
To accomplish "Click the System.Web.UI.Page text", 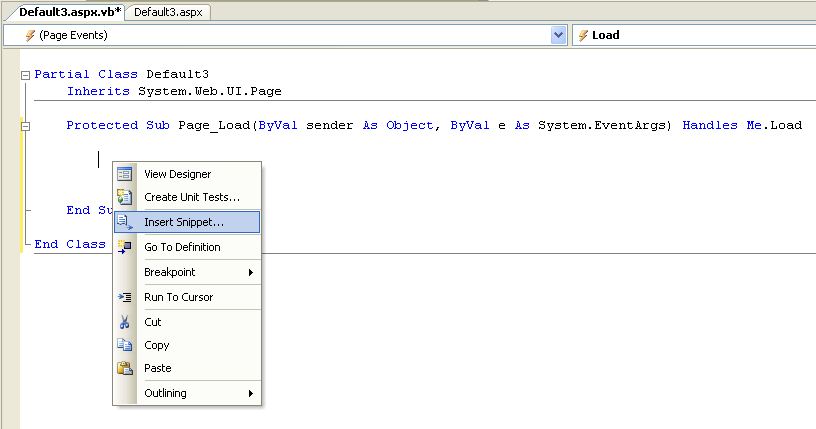I will coord(210,91).
